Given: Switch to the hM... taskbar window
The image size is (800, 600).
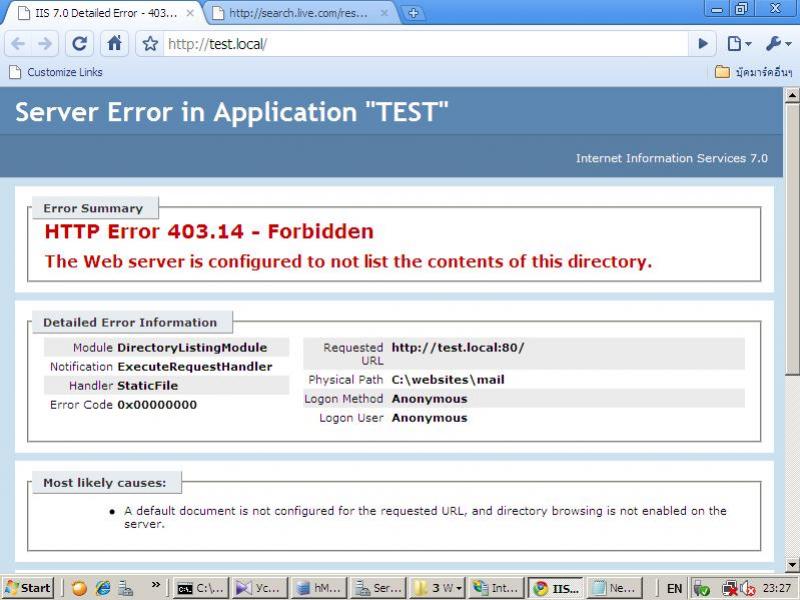Looking at the screenshot, I should (x=319, y=588).
